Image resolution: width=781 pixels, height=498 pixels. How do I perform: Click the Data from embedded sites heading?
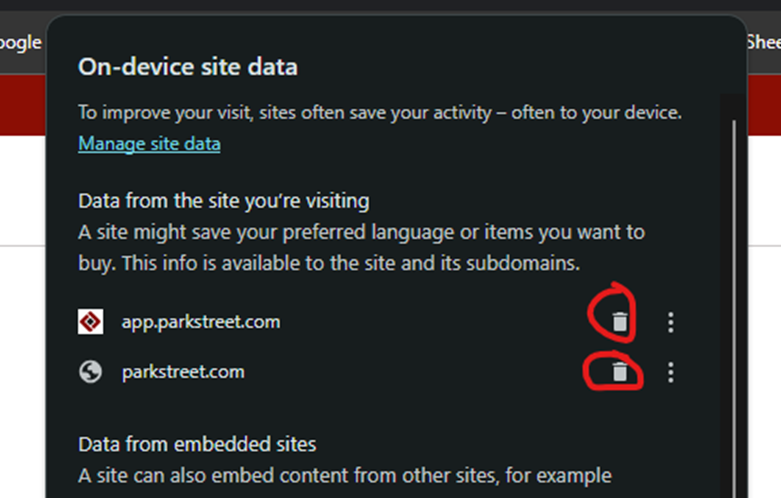pyautogui.click(x=197, y=444)
